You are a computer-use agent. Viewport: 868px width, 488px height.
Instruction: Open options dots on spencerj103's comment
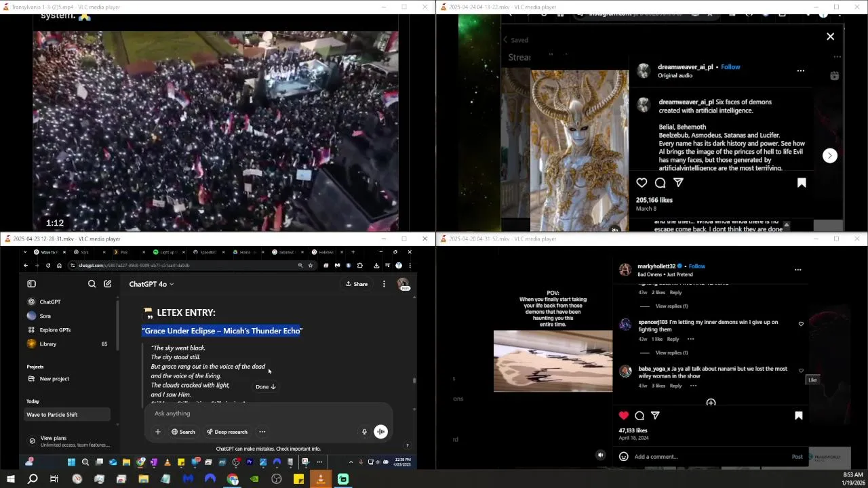(x=690, y=339)
